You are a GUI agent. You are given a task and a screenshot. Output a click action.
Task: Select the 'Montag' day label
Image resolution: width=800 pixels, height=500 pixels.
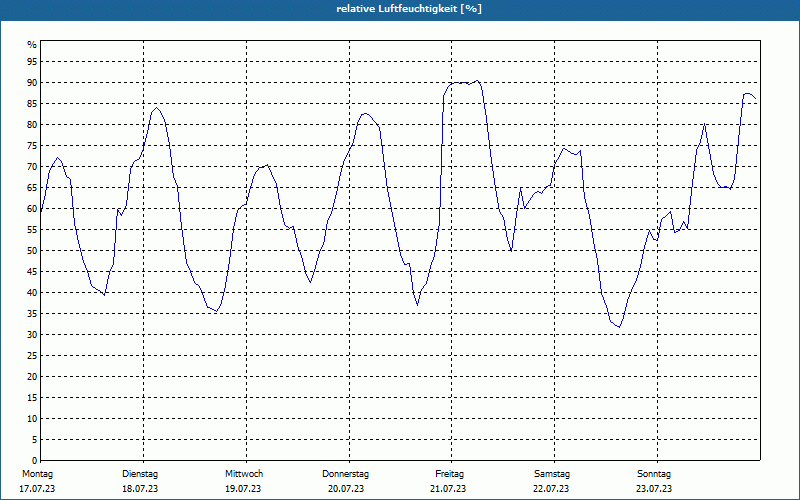tap(37, 474)
